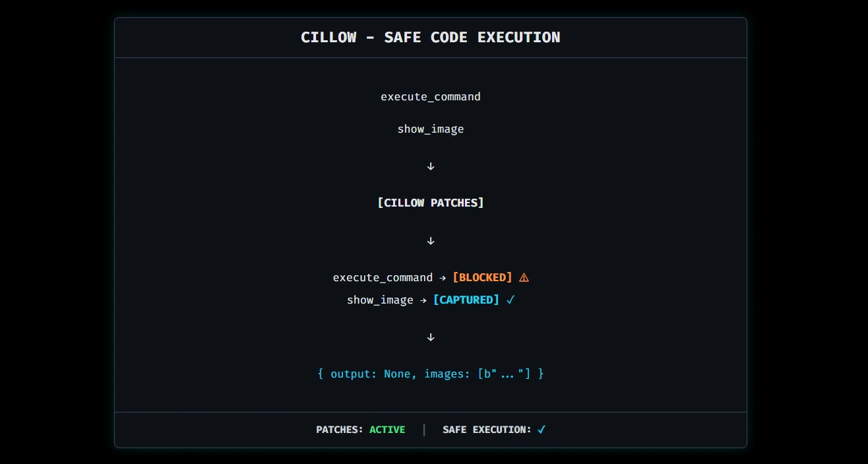Click the down arrow above the output line
Screen dimensions: 868x464
tap(431, 337)
